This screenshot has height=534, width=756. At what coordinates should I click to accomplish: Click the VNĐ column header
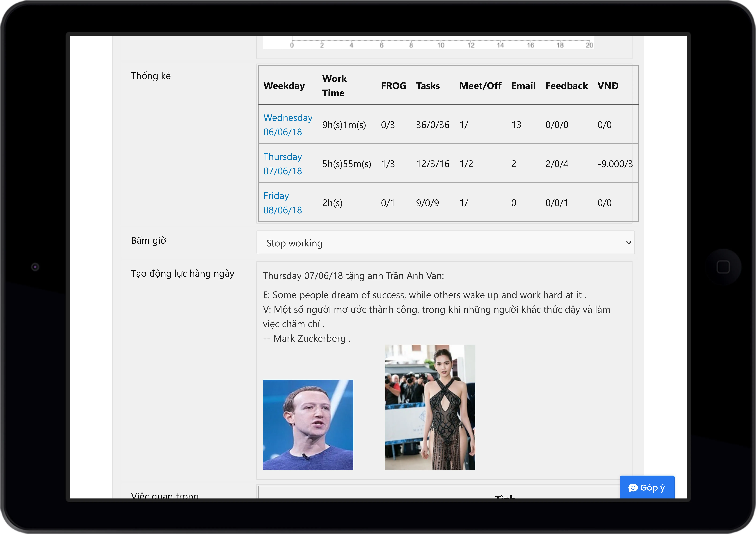click(608, 86)
